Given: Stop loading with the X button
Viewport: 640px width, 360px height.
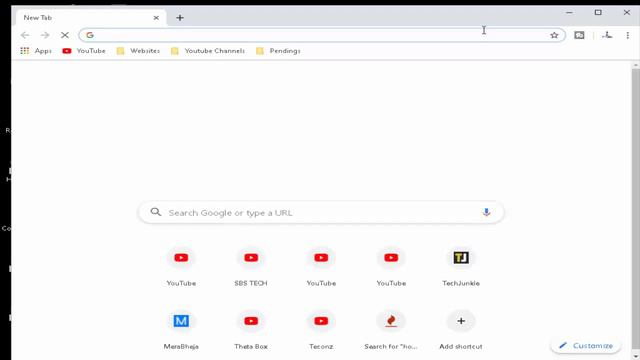Looking at the screenshot, I should pyautogui.click(x=64, y=35).
